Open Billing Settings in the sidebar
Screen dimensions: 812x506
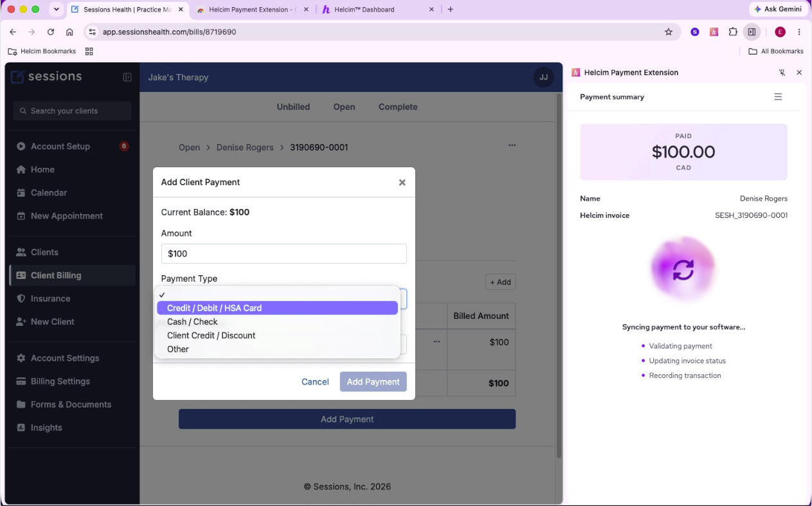click(72, 381)
